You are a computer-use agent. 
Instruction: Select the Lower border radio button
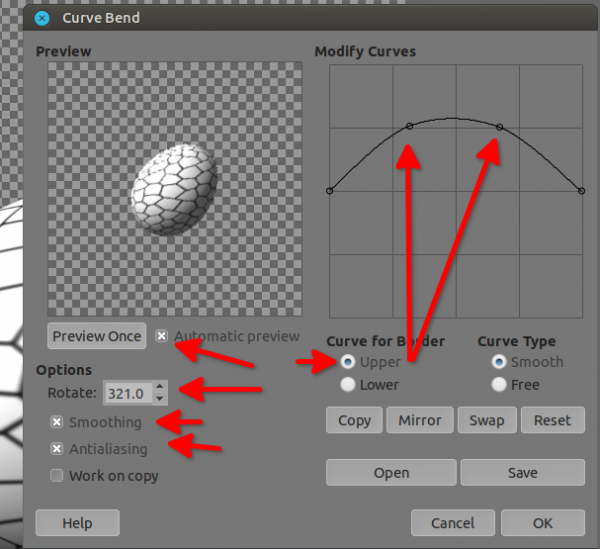347,384
